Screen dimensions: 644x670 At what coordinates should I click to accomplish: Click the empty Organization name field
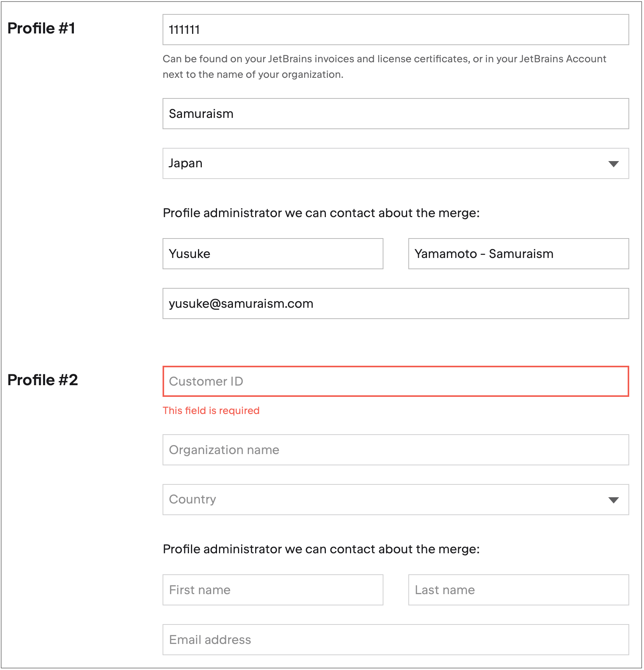pyautogui.click(x=395, y=450)
